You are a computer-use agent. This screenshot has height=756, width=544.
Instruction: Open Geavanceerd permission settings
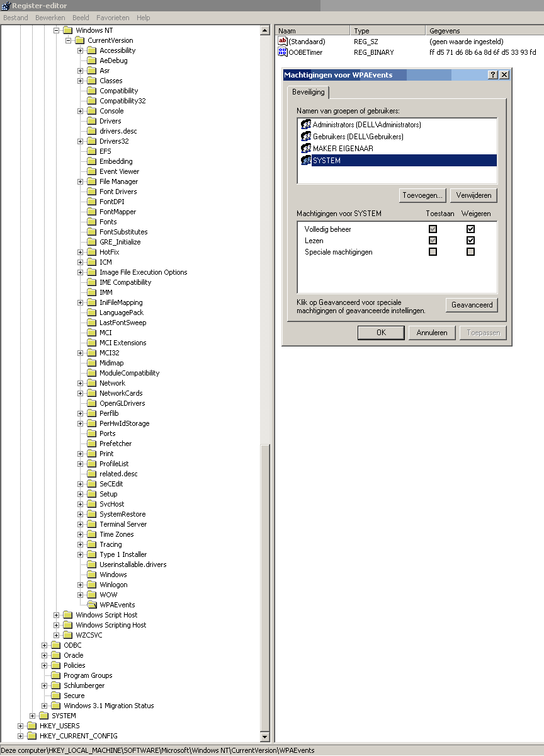pos(472,305)
